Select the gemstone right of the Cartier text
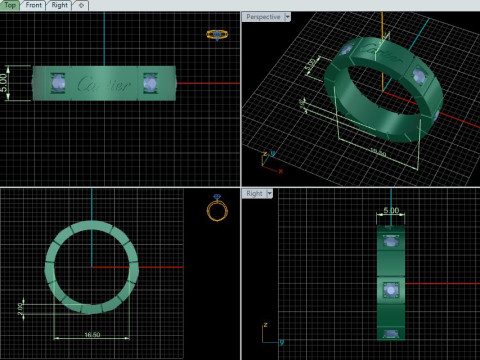The image size is (480, 360). [150, 83]
